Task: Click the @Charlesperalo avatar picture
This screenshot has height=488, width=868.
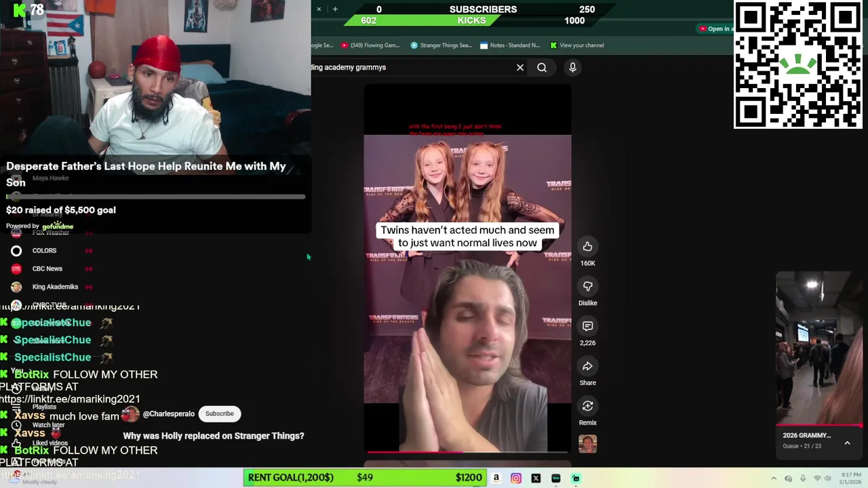Action: 130,414
